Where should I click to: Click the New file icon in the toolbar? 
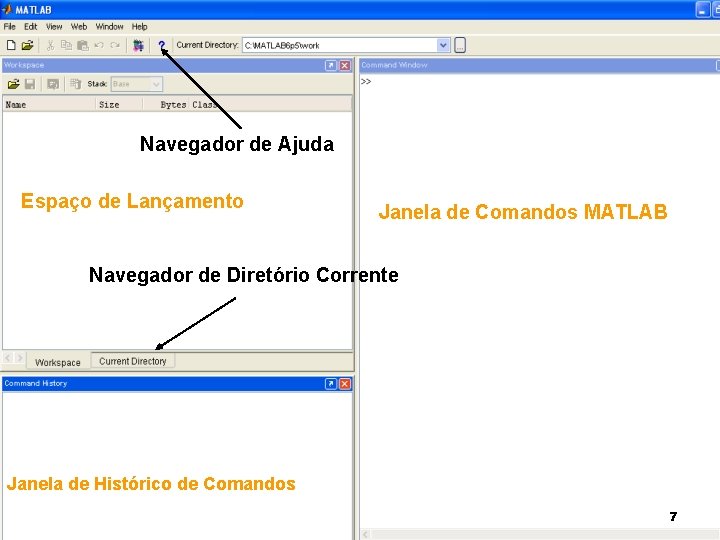[11, 45]
